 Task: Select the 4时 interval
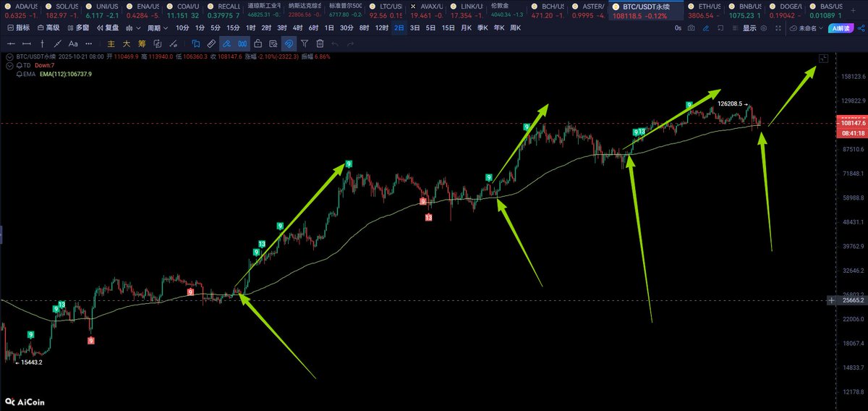[297, 27]
